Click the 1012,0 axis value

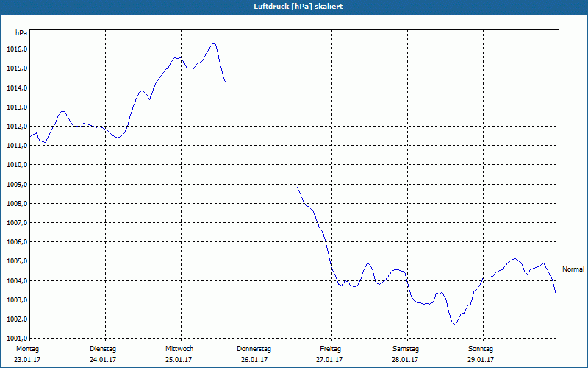click(x=17, y=126)
